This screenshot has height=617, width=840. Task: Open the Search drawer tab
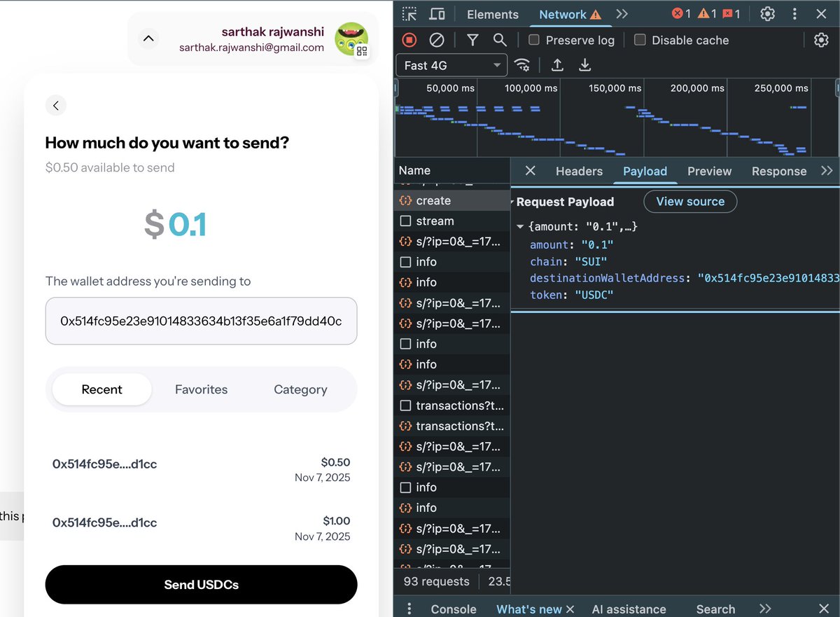pos(715,609)
